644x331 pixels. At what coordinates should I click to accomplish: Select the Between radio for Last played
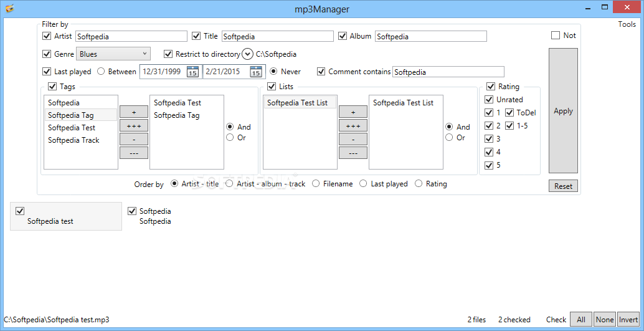click(101, 72)
